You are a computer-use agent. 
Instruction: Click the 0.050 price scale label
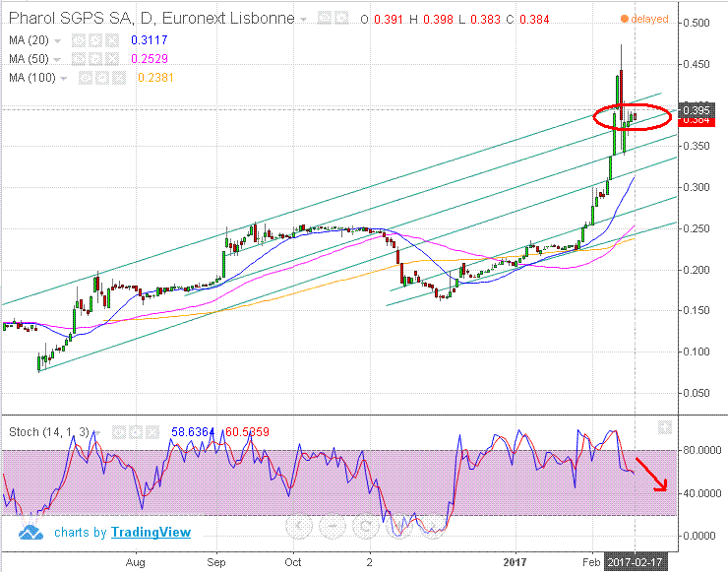697,393
